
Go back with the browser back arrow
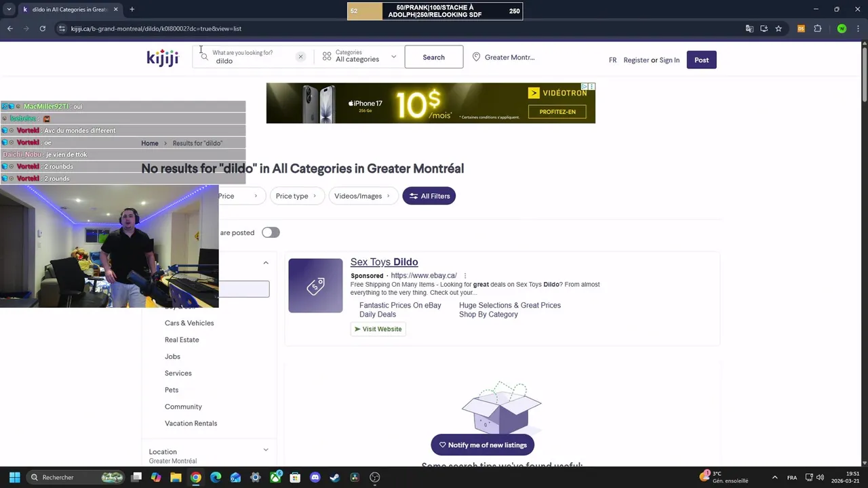coord(9,28)
